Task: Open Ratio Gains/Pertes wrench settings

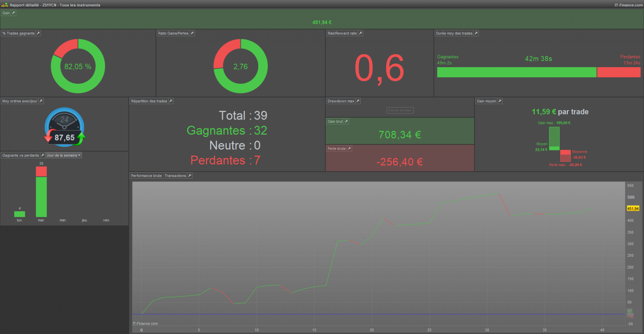Action: pyautogui.click(x=192, y=33)
